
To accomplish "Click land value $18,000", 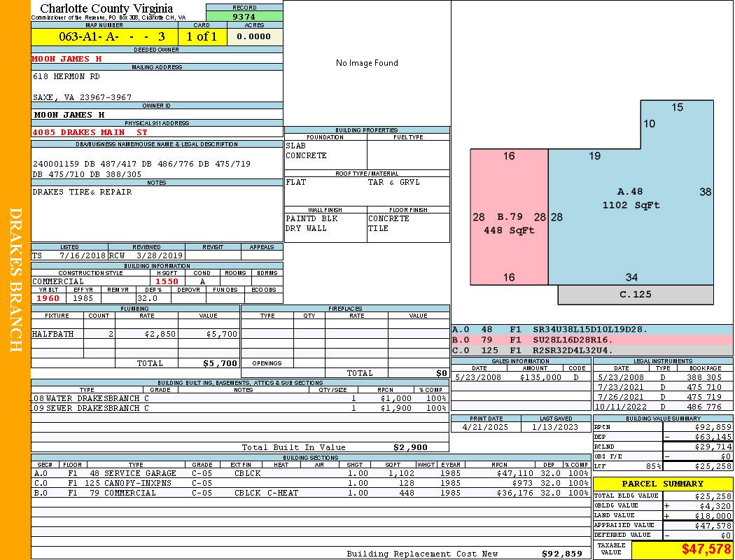I will click(x=713, y=517).
